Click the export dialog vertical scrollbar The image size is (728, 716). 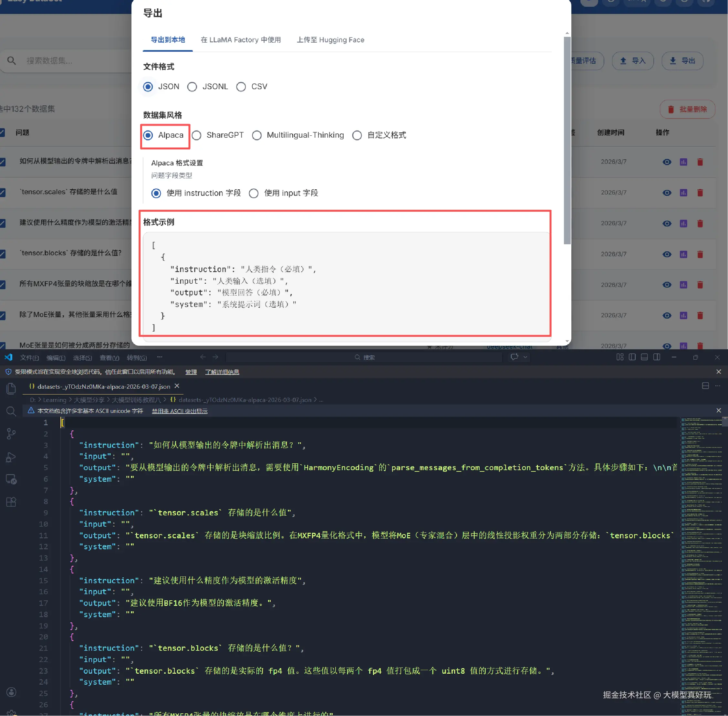pos(567,139)
